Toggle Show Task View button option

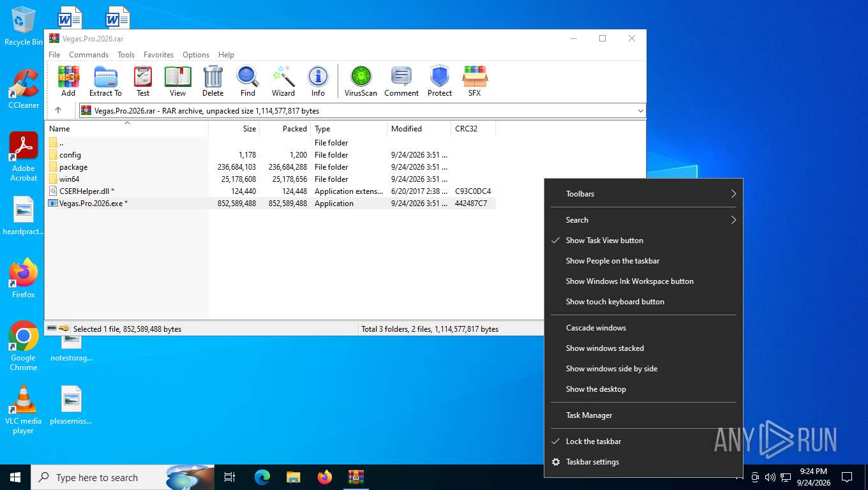tap(643, 241)
